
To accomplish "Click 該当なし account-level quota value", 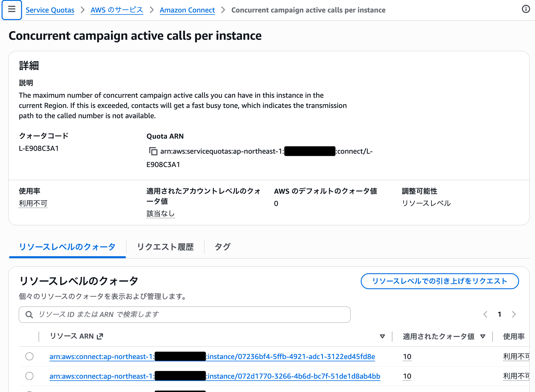I will tap(161, 214).
